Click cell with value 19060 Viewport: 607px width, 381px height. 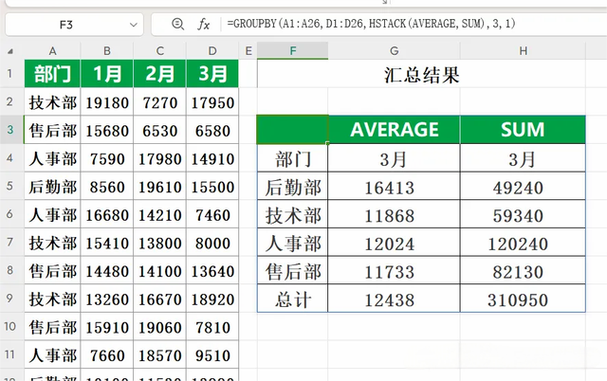pos(160,327)
